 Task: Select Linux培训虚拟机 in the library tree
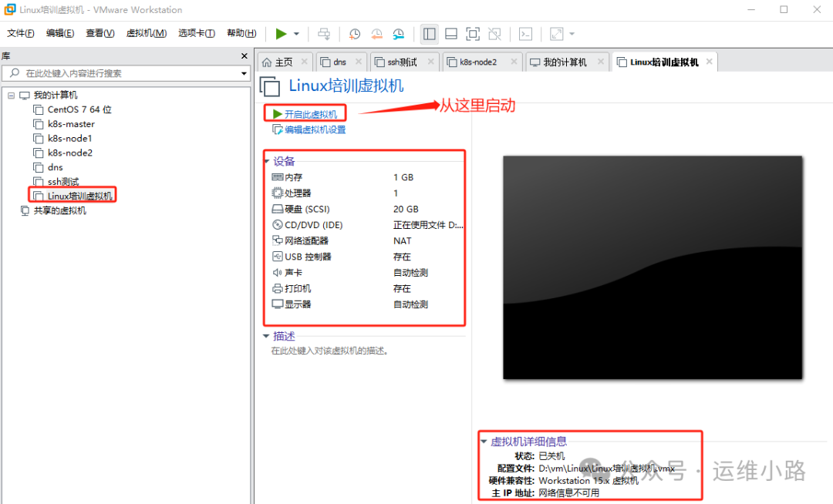tap(73, 196)
